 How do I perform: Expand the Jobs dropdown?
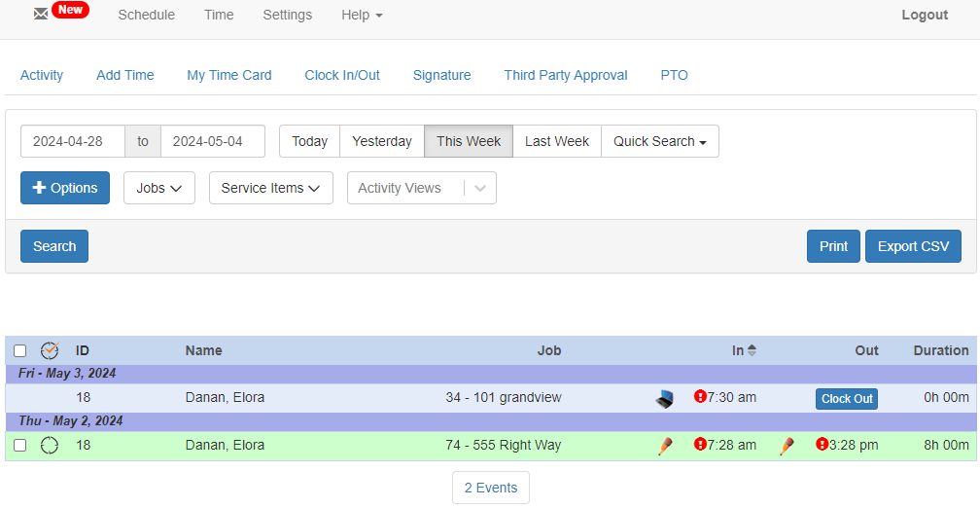(159, 188)
